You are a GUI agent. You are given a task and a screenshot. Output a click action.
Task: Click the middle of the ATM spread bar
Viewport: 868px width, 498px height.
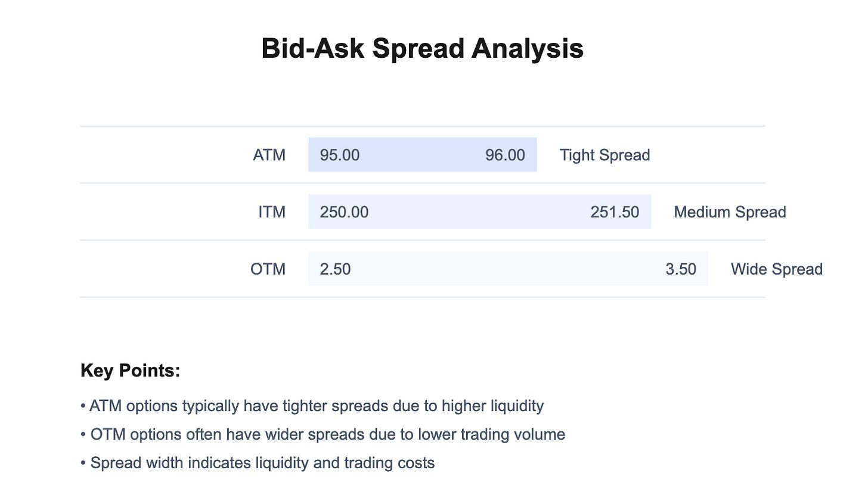tap(423, 155)
